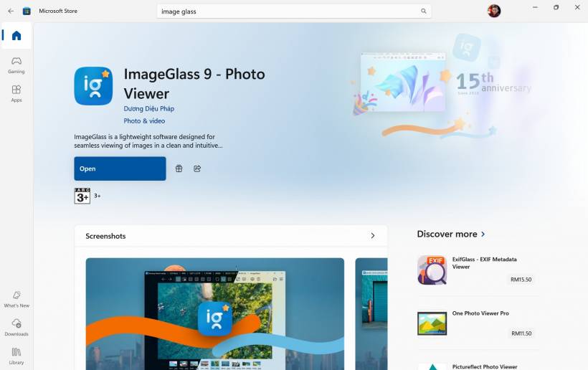Click the search box containing image glass

(287, 11)
